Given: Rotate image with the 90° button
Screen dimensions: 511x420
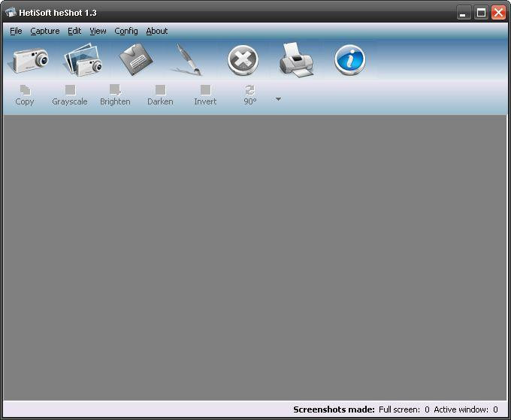Looking at the screenshot, I should [250, 95].
